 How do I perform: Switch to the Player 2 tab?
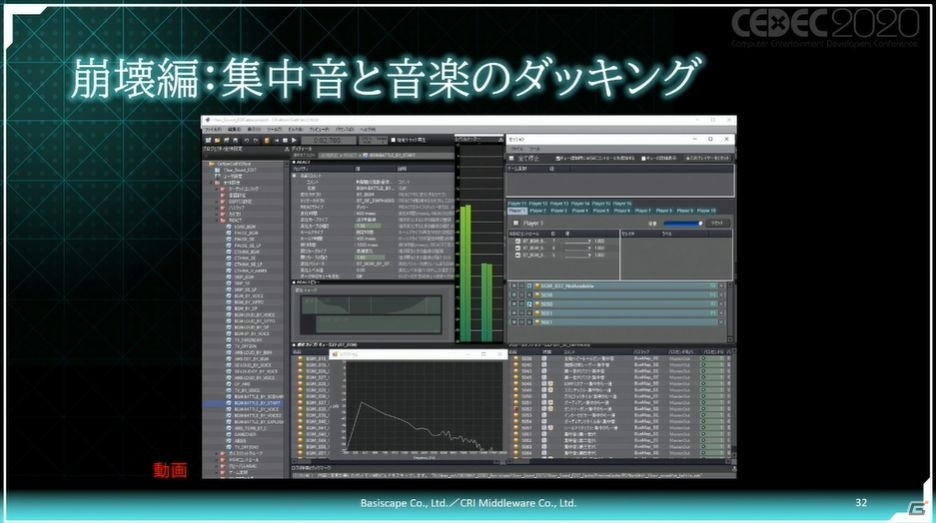[x=537, y=211]
